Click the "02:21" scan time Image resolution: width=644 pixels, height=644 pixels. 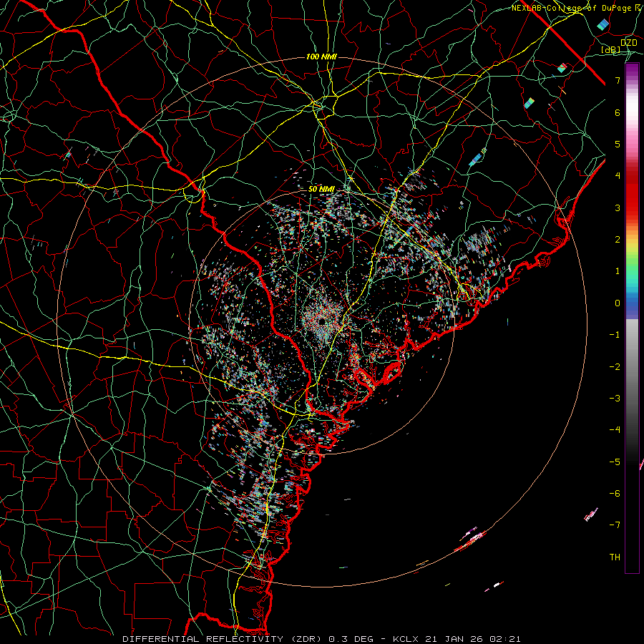click(x=505, y=639)
